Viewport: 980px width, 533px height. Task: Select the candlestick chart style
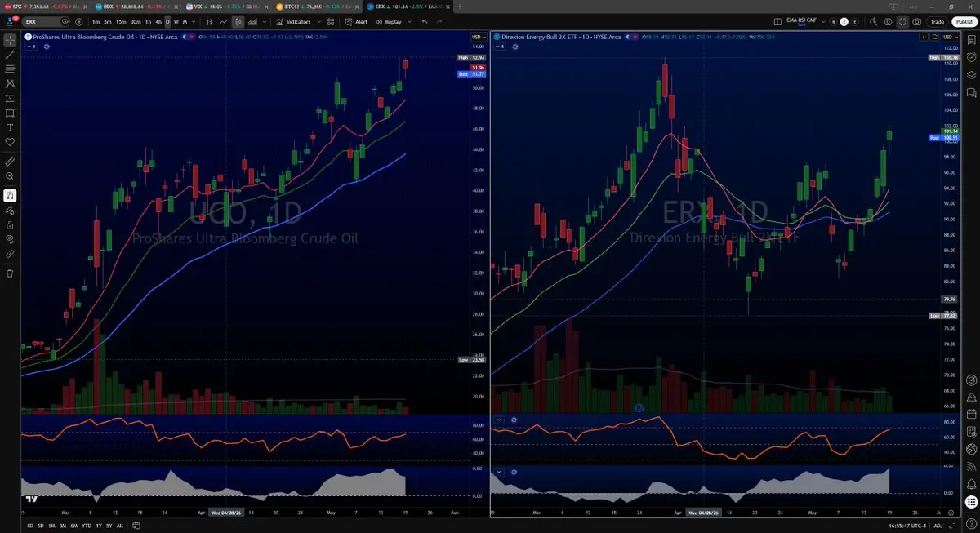238,21
